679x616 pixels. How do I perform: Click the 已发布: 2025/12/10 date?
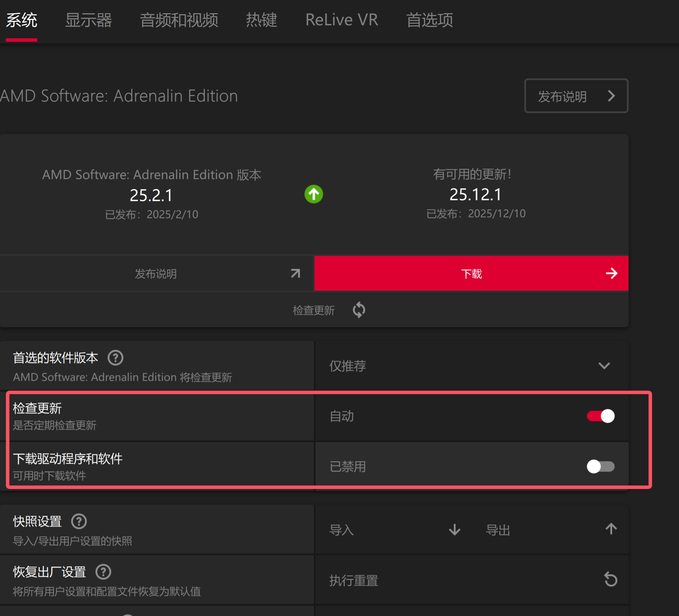pyautogui.click(x=476, y=213)
